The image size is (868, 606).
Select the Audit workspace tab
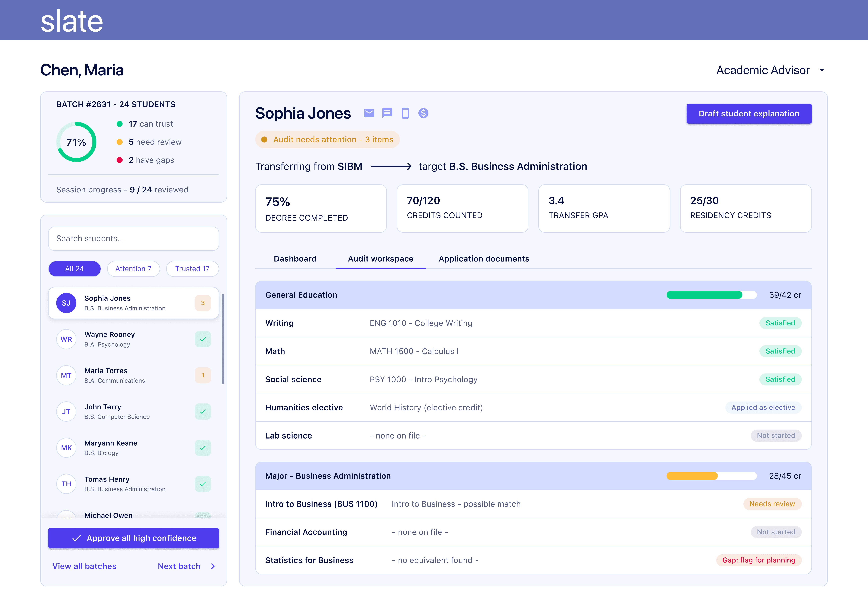coord(381,259)
